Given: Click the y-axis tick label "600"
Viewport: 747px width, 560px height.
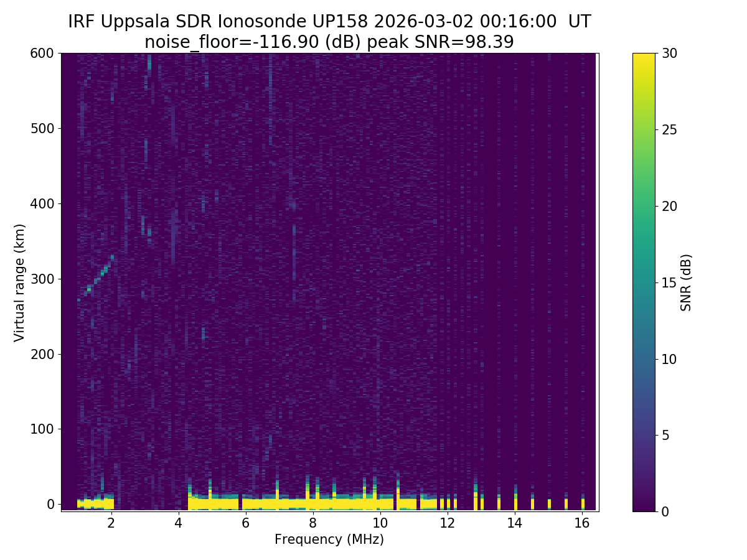Looking at the screenshot, I should [x=42, y=54].
